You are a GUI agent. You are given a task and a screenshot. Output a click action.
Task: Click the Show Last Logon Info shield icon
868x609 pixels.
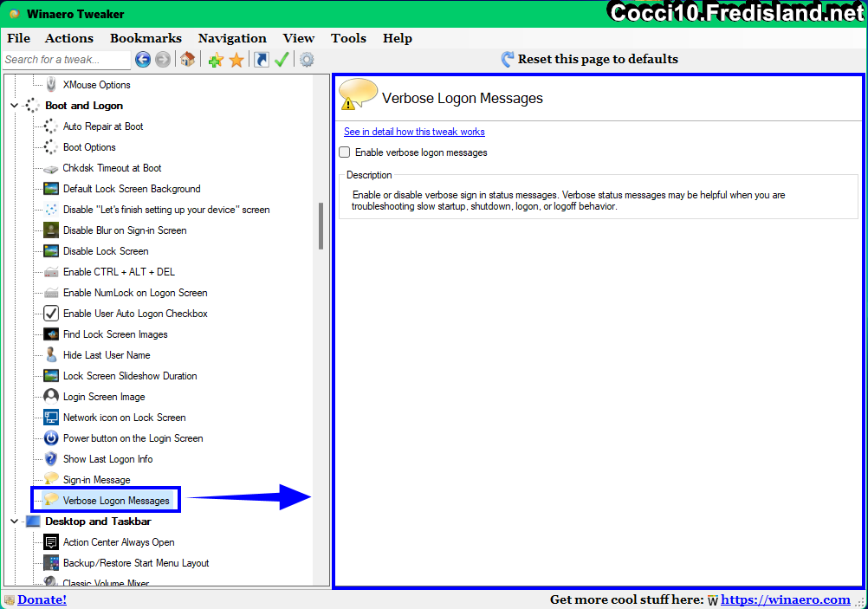pyautogui.click(x=51, y=459)
